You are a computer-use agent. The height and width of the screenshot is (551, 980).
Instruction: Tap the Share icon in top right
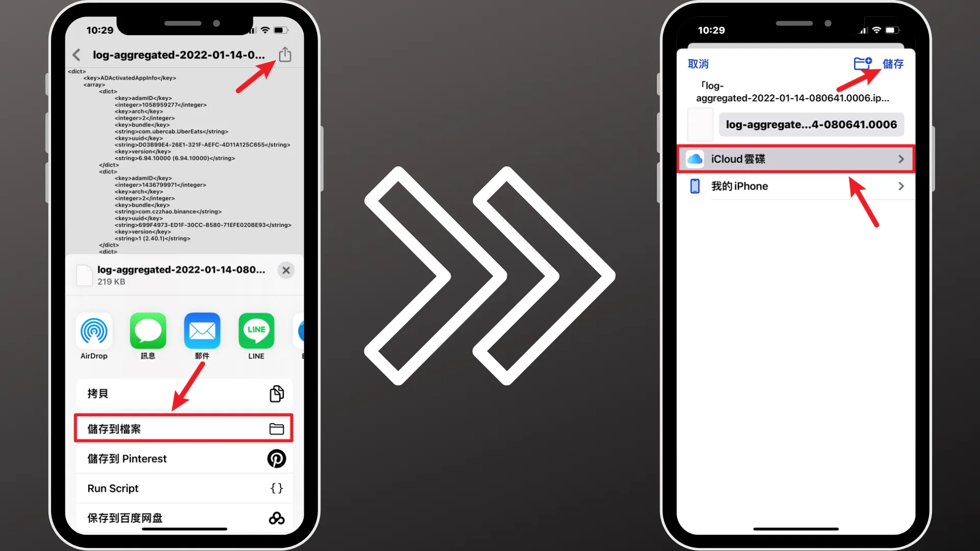tap(285, 55)
